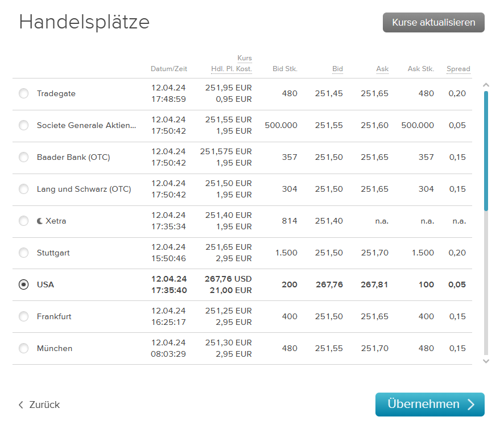Click the selected USA radio button

pyautogui.click(x=23, y=284)
